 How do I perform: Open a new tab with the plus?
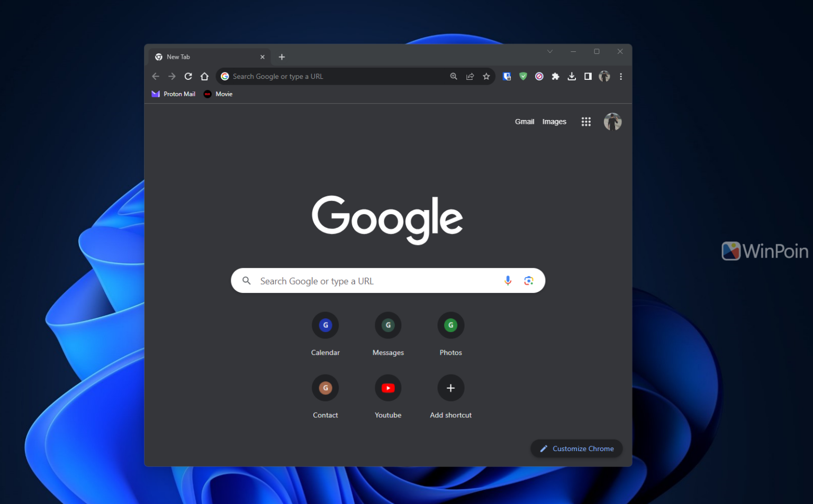[x=282, y=57]
